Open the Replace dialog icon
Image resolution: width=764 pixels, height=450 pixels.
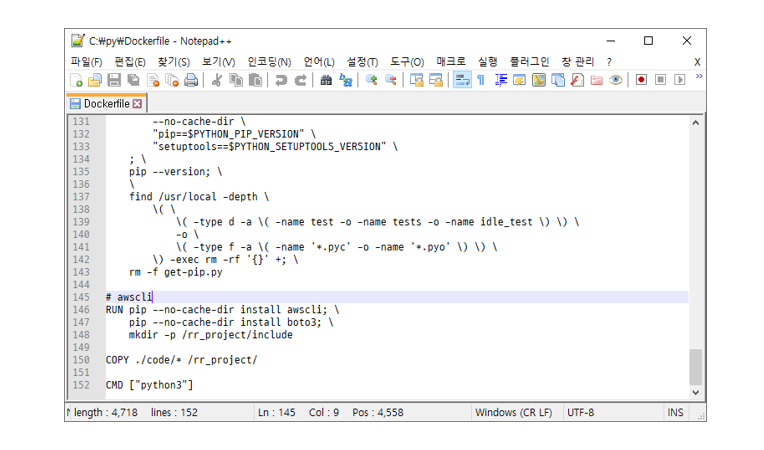coord(345,80)
